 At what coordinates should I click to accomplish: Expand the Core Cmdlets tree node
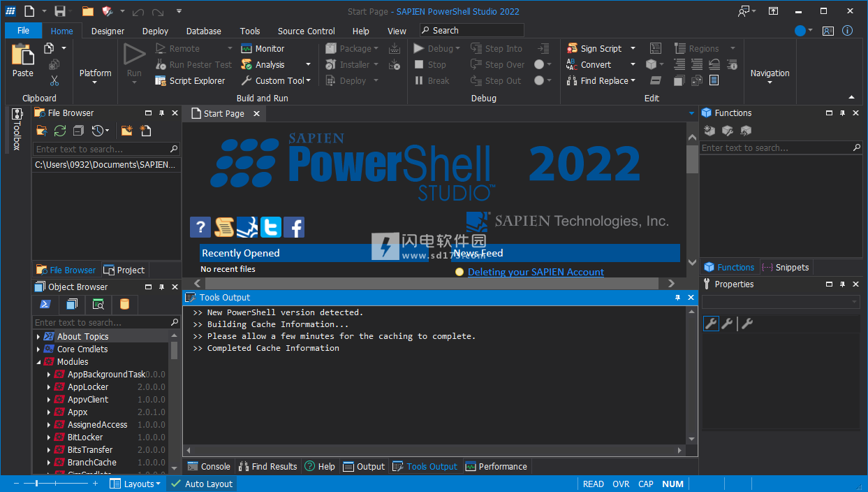coord(38,349)
